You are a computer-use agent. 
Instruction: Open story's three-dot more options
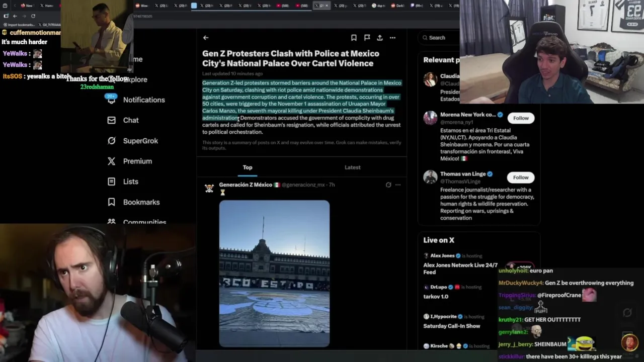(x=392, y=38)
